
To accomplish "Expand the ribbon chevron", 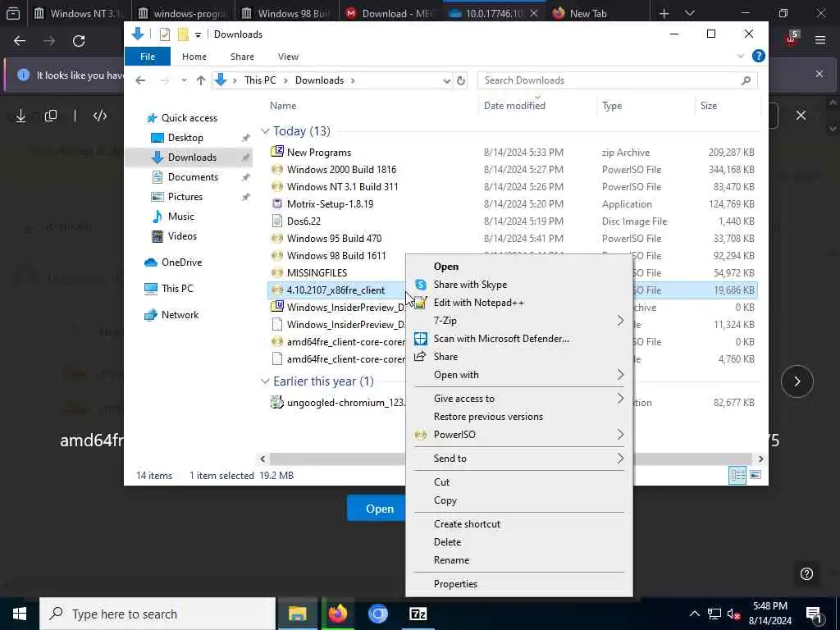I will 741,56.
